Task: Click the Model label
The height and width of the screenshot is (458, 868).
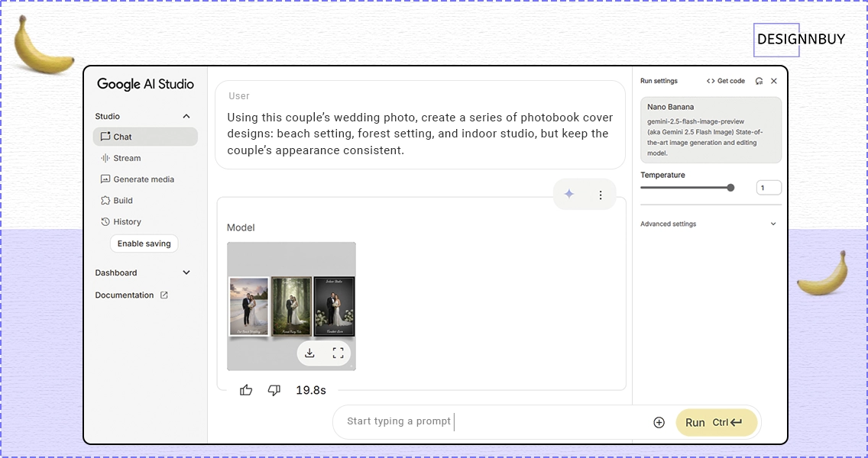Action: pos(241,228)
